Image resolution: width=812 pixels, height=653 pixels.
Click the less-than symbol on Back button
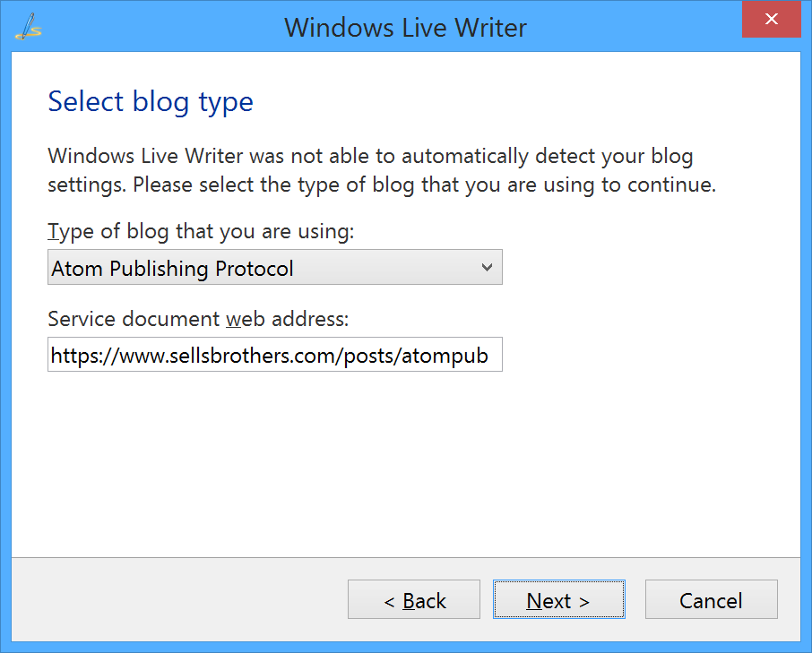[x=390, y=602]
